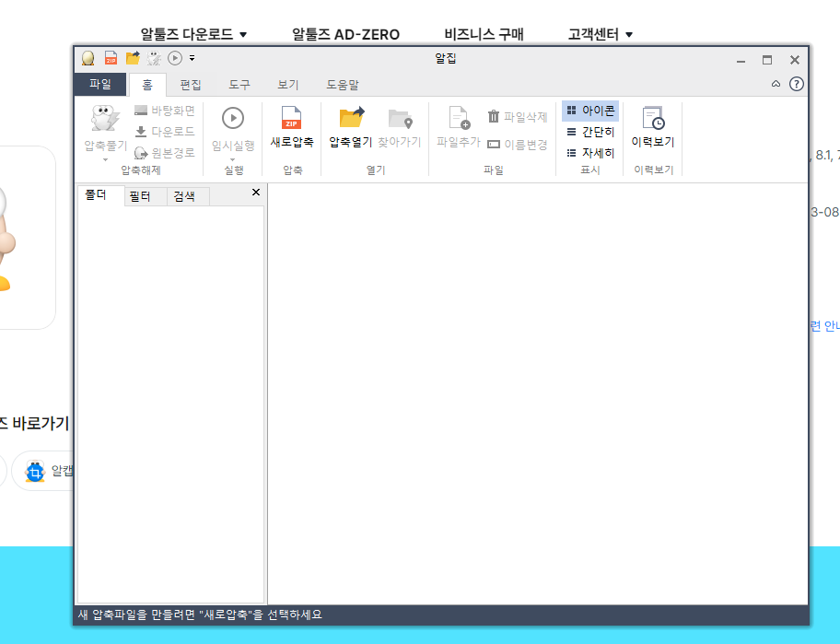The image size is (840, 644).
Task: Click the extract quick access icon
Action: tap(155, 58)
